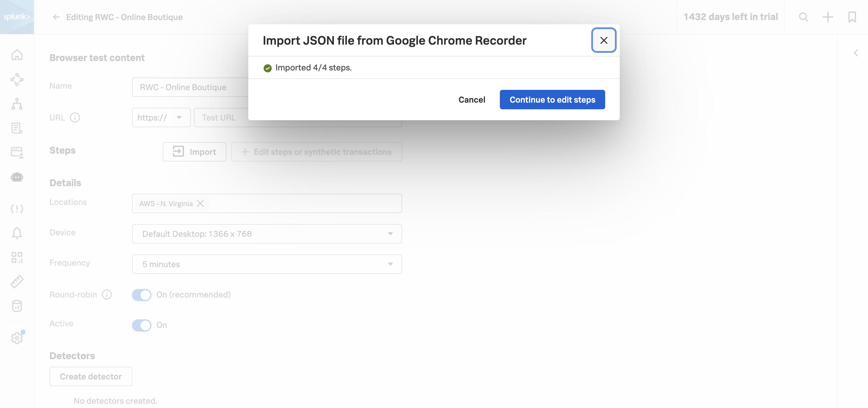Open the bell alerts icon in sidebar
This screenshot has width=868, height=408.
click(17, 233)
